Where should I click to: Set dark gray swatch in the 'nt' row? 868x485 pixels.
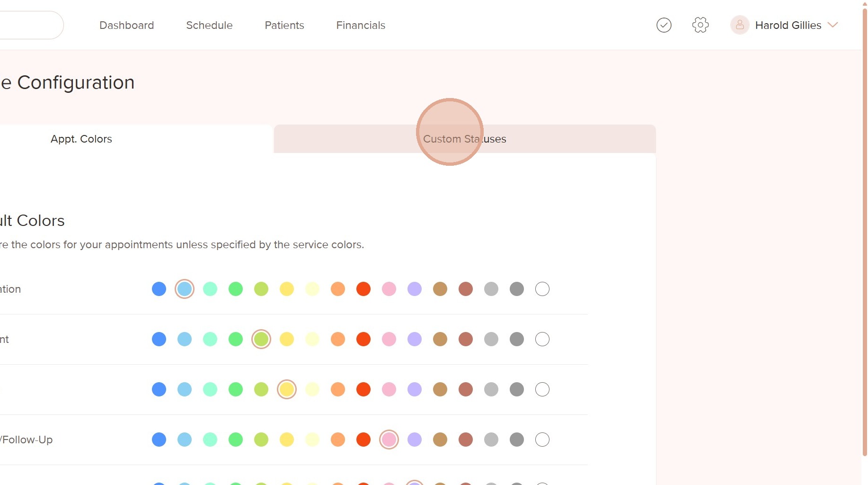coord(517,339)
